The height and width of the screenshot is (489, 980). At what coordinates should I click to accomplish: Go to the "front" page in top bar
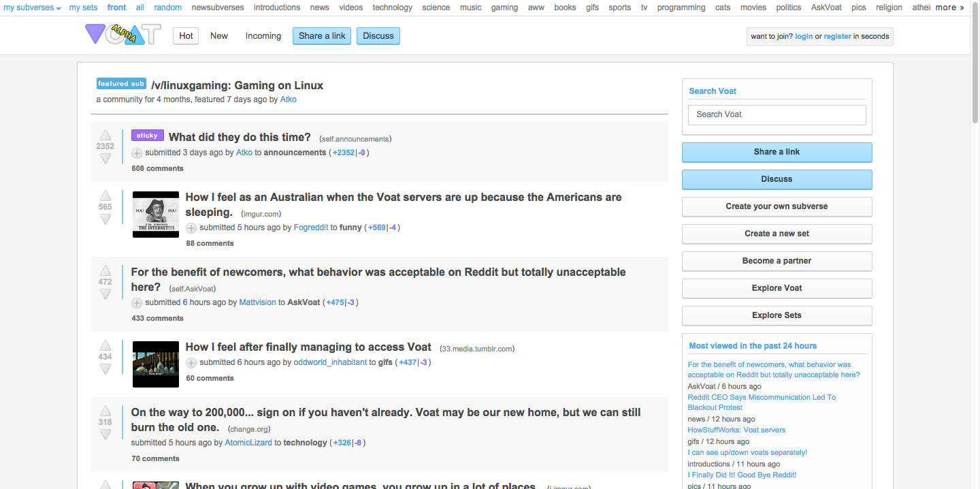point(116,7)
